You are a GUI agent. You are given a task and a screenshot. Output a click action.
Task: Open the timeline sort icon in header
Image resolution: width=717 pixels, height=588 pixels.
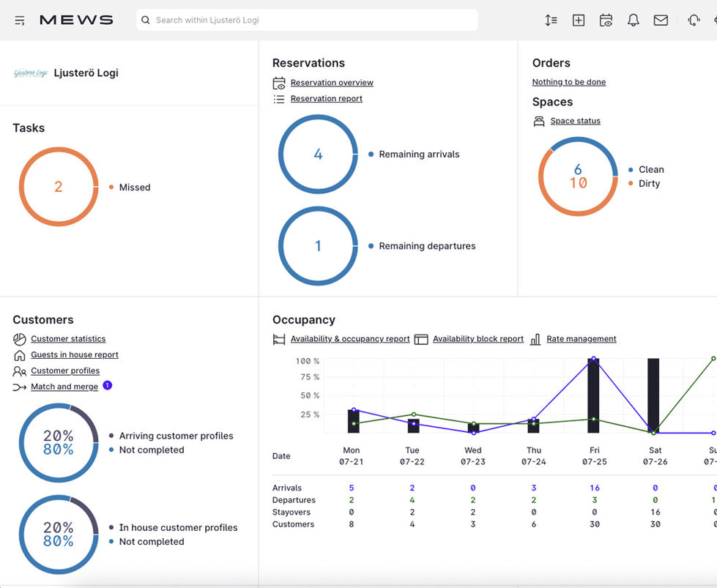pos(551,20)
